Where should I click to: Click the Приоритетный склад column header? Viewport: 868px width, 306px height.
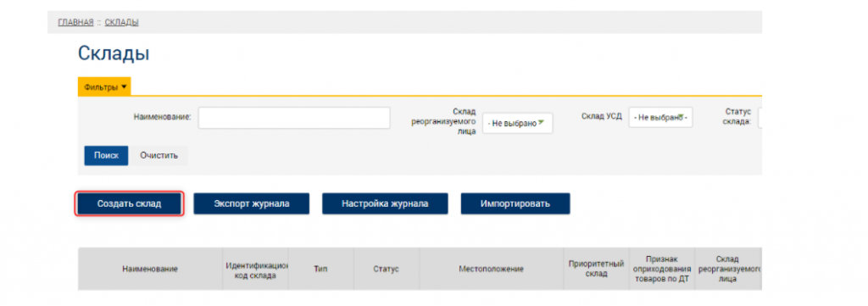point(596,269)
